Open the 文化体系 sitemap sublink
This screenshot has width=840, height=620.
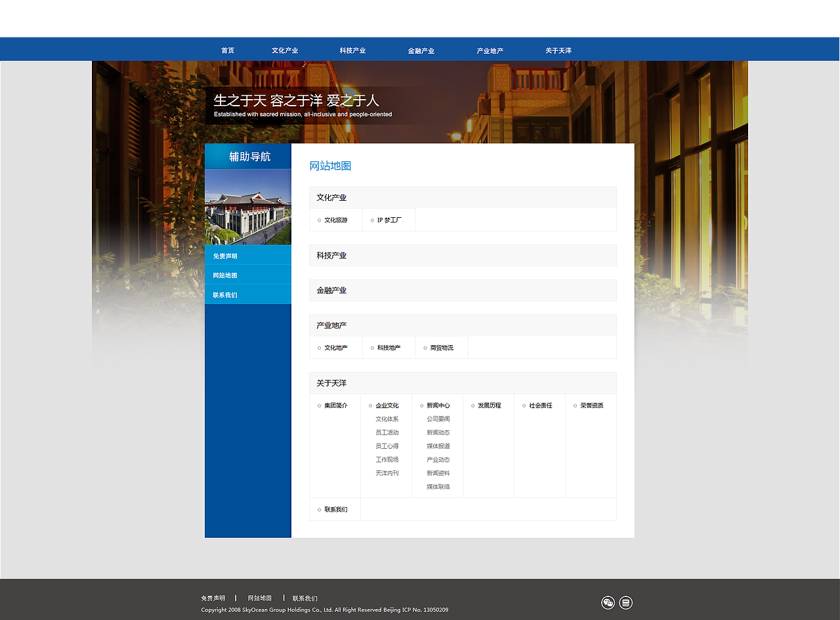[387, 419]
